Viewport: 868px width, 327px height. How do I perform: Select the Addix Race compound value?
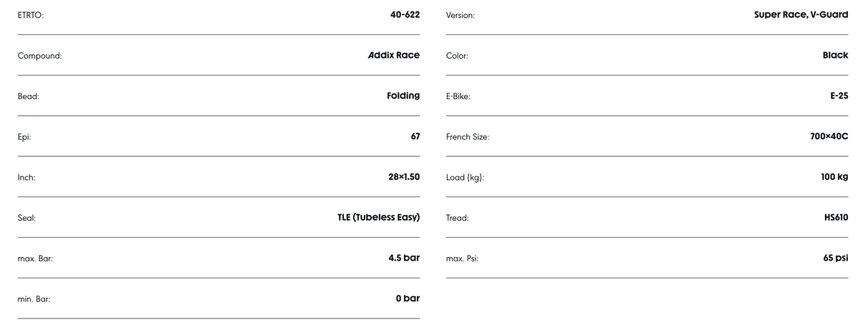click(393, 55)
